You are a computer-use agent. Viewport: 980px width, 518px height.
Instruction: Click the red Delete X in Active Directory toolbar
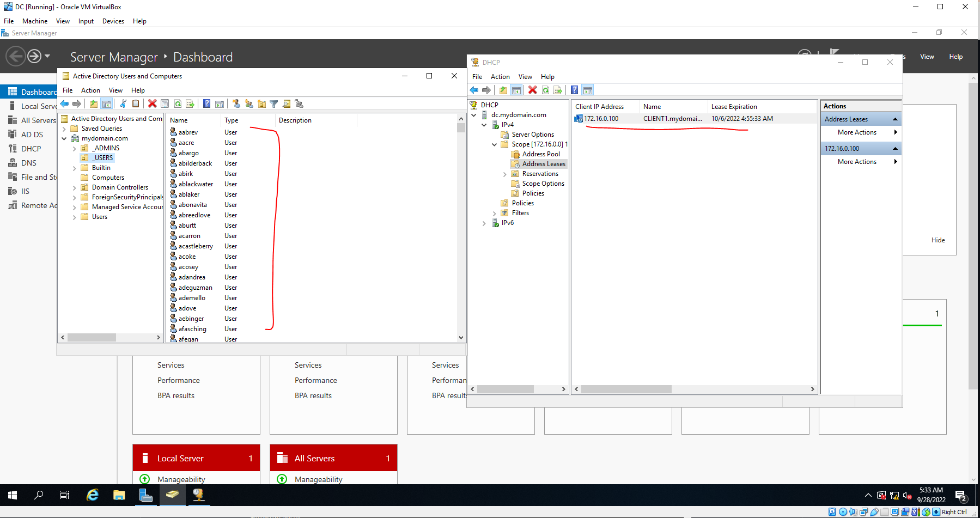coord(153,104)
